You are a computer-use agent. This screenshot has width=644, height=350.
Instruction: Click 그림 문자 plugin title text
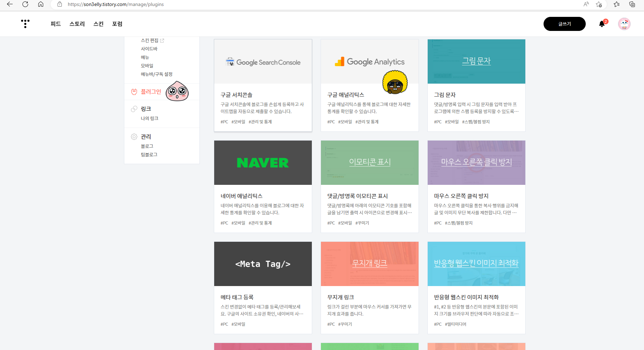coord(445,95)
